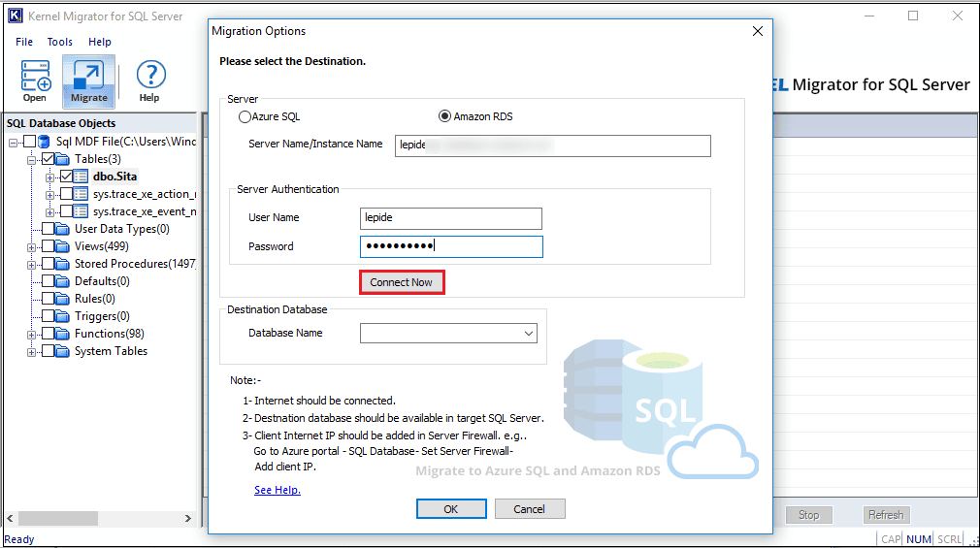The image size is (980, 548).
Task: Check the System Tables checkbox
Action: 48,352
